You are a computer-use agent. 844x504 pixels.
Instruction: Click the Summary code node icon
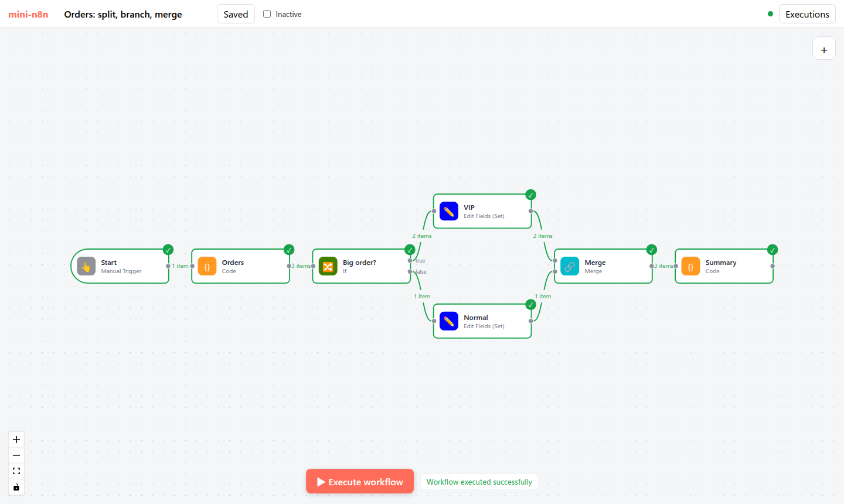pos(690,267)
